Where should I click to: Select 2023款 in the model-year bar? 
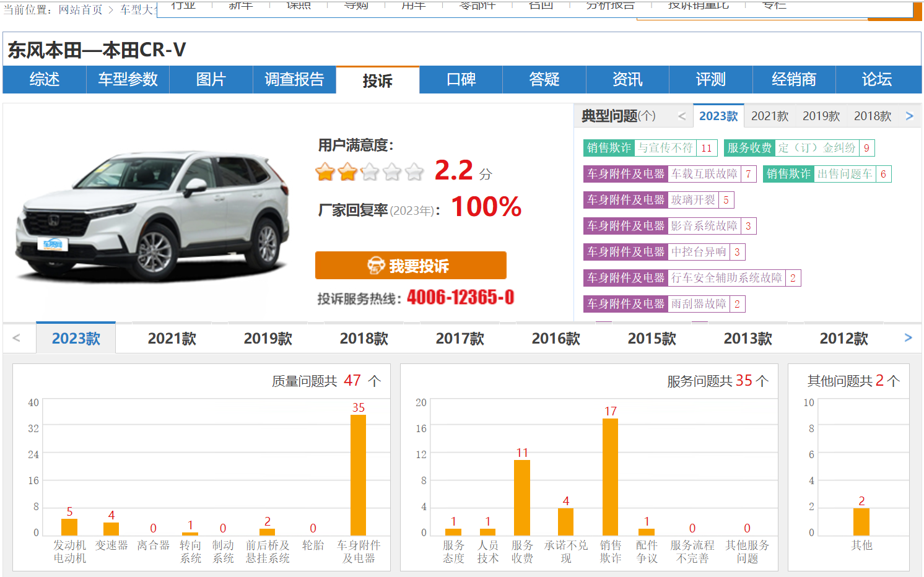coord(76,338)
